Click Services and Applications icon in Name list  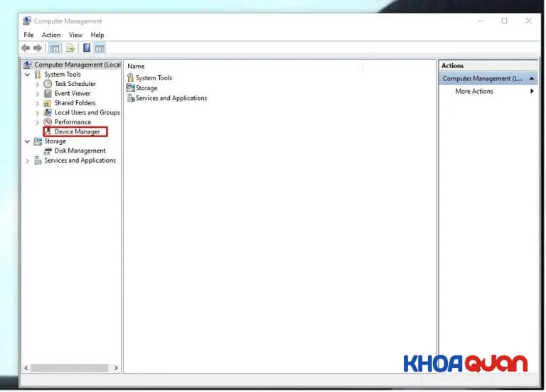pyautogui.click(x=131, y=98)
